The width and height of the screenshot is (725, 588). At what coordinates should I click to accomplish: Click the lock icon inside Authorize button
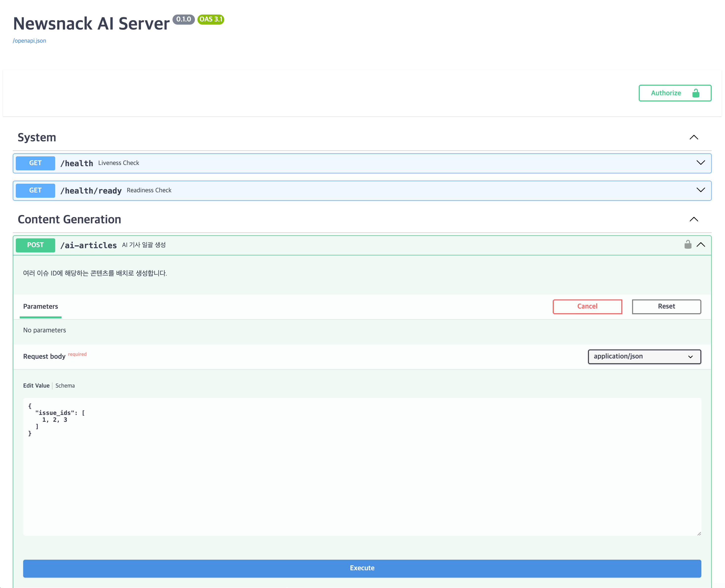tap(695, 93)
